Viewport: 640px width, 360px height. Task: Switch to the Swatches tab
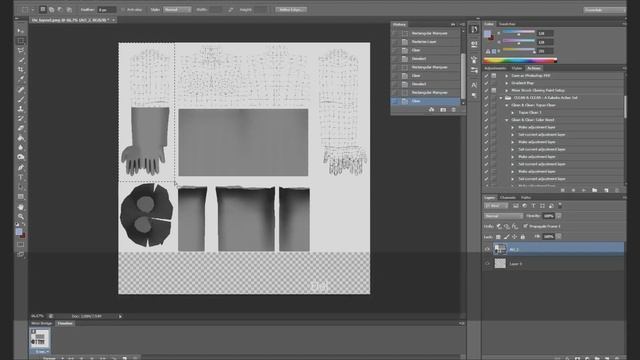click(x=507, y=24)
